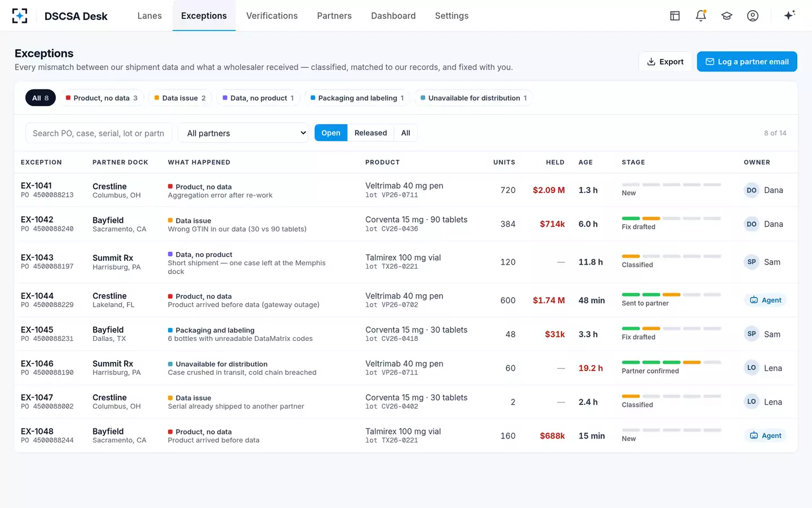The height and width of the screenshot is (508, 812).
Task: Filter by Packaging and labeling chip
Action: click(x=357, y=98)
